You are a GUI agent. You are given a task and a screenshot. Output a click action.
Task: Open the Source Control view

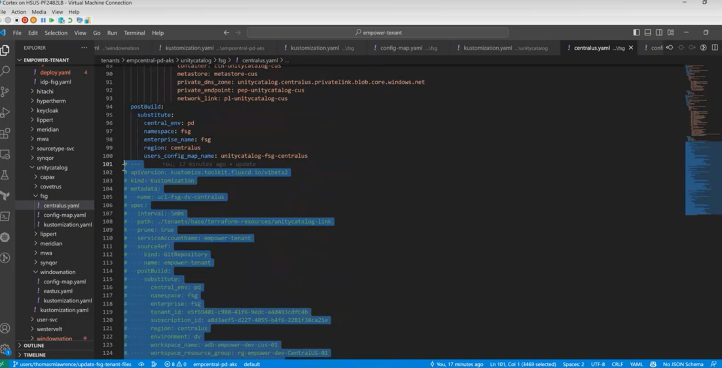pos(5,92)
